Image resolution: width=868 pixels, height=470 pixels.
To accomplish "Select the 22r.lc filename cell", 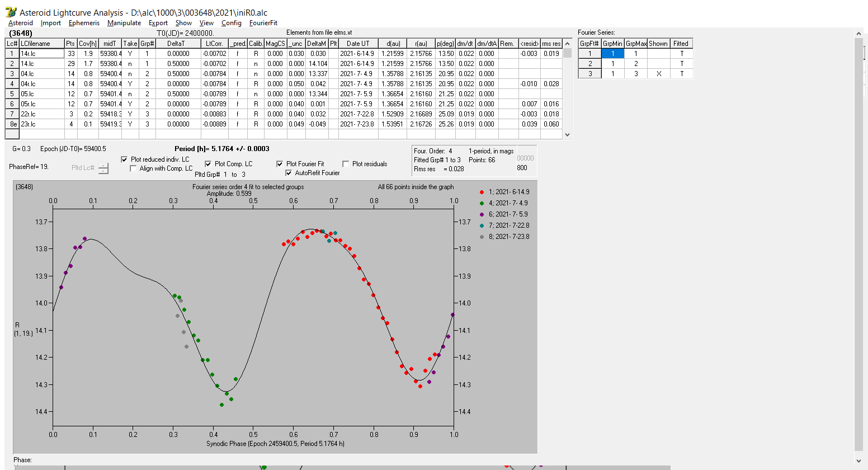I will (42, 114).
